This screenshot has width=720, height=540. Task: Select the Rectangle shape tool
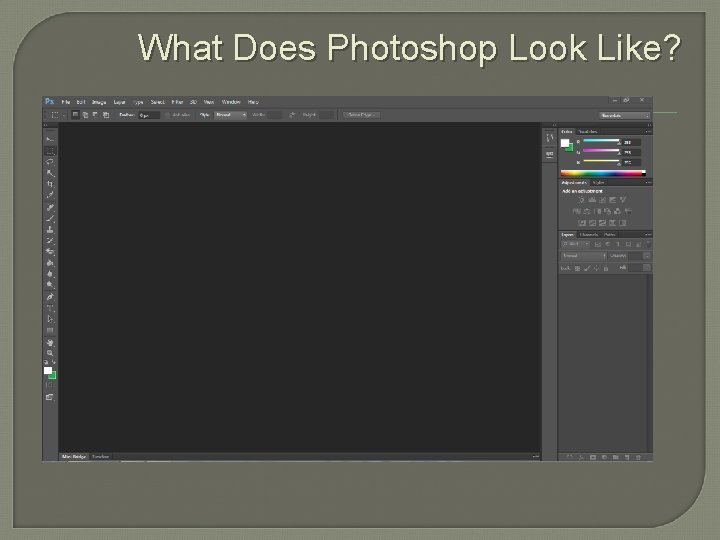50,331
